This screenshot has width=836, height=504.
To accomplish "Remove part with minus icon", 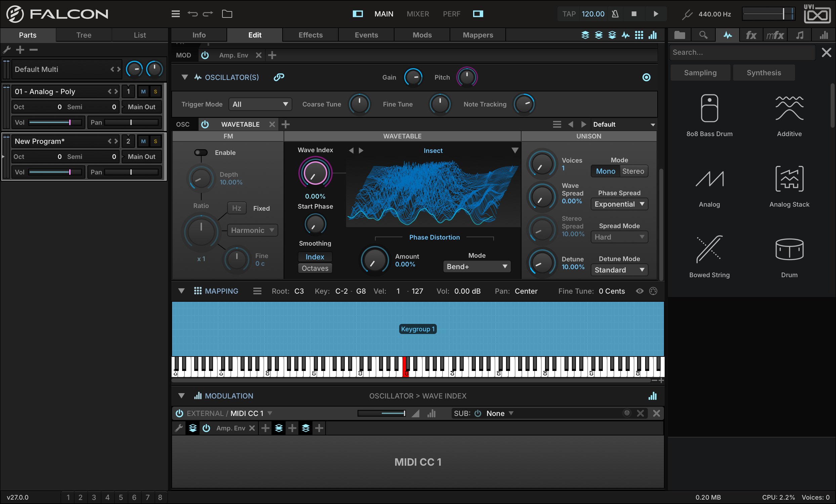I will pos(33,50).
